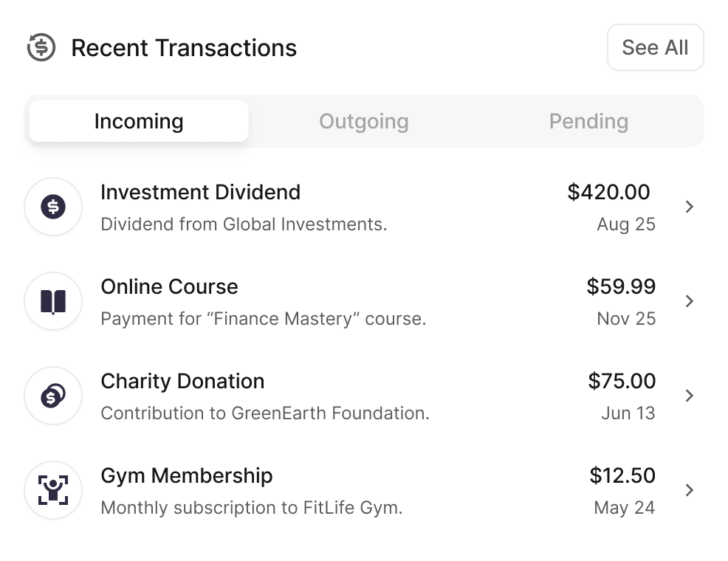Expand the Online Course transaction row chevron
This screenshot has width=728, height=561.
(x=690, y=301)
